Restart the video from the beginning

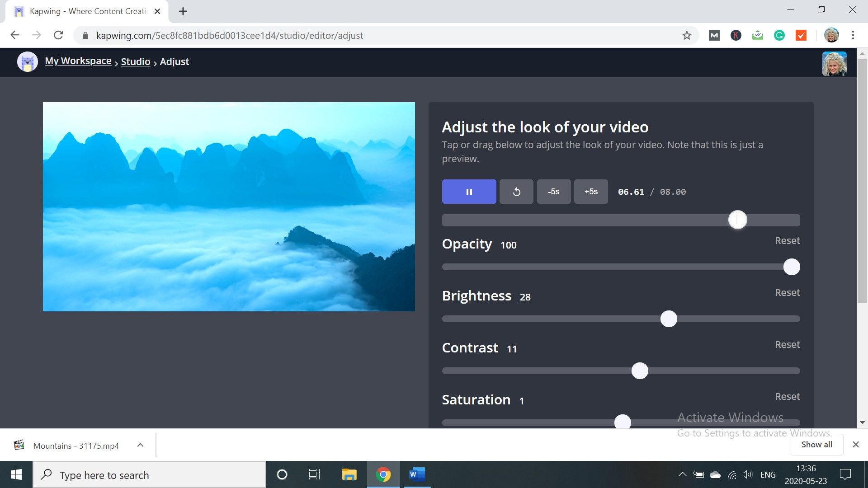click(516, 192)
